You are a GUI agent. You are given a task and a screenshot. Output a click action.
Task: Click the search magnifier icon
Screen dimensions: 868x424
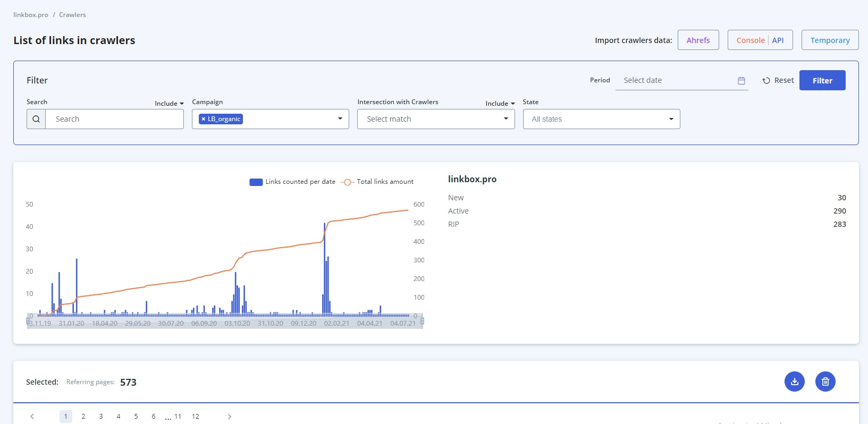point(36,119)
